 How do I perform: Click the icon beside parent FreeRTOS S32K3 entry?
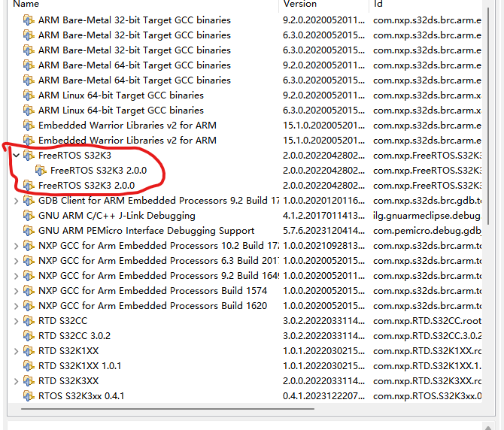tap(29, 156)
